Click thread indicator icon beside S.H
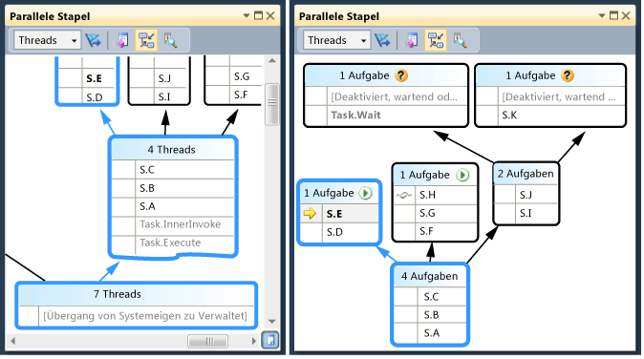The image size is (644, 359). pyautogui.click(x=404, y=196)
